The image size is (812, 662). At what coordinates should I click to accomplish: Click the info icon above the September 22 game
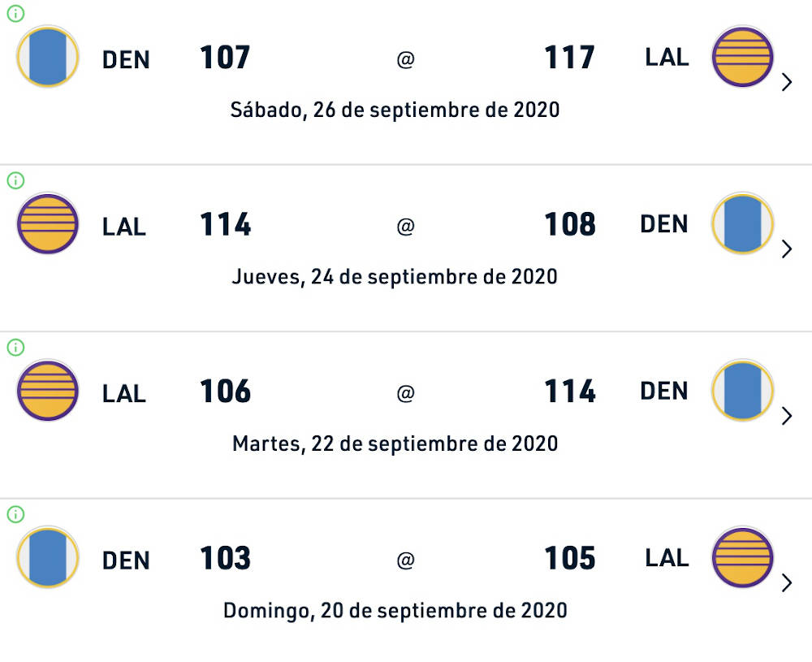point(15,347)
